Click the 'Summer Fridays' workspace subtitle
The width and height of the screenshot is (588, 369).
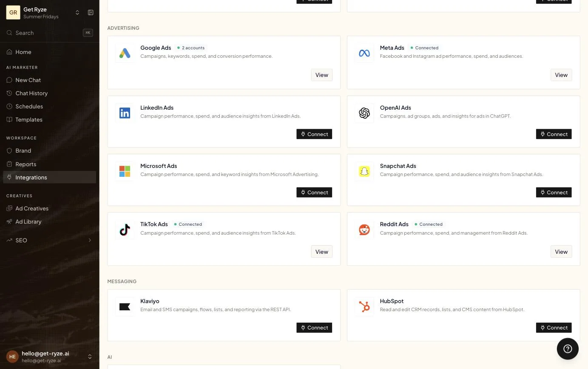coord(41,17)
